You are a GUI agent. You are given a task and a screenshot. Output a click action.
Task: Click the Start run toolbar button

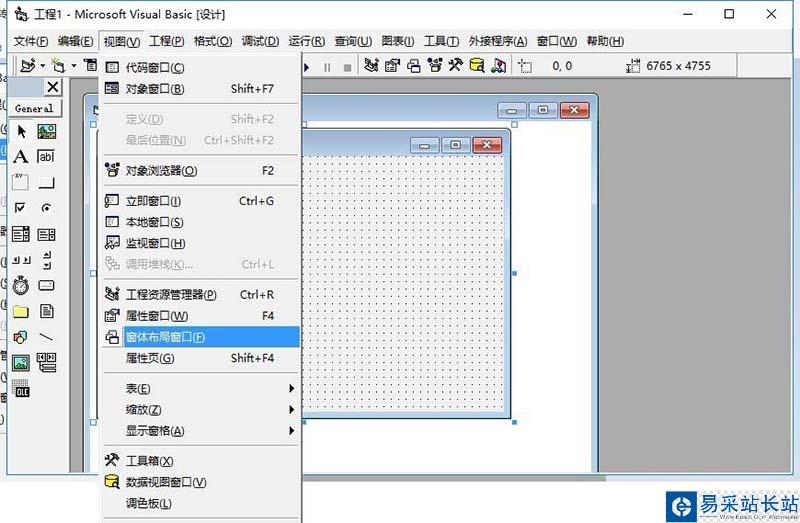coord(307,67)
